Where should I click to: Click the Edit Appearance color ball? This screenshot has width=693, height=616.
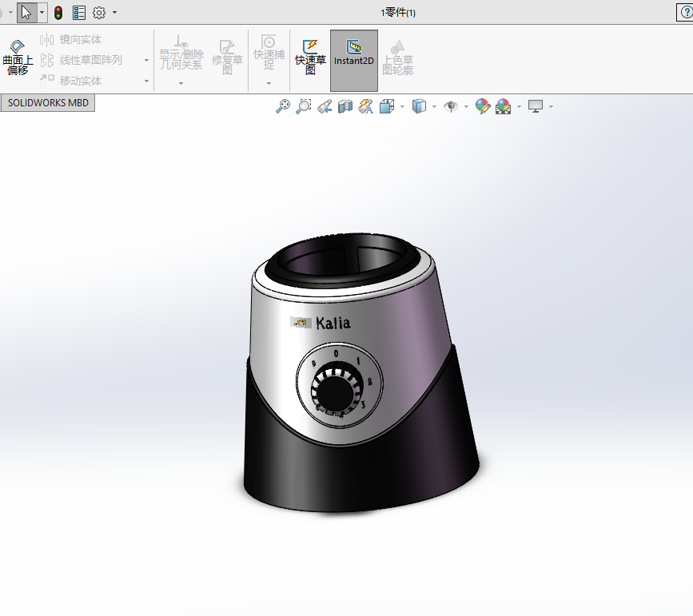482,106
